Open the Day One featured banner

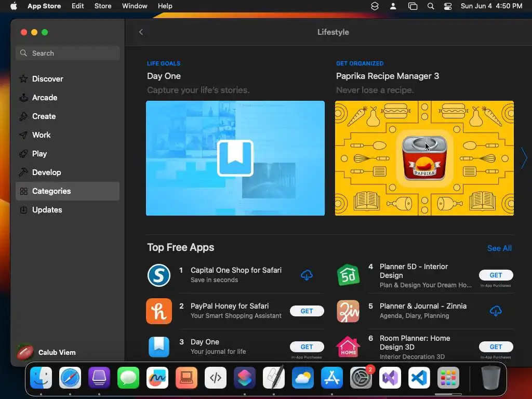(235, 158)
